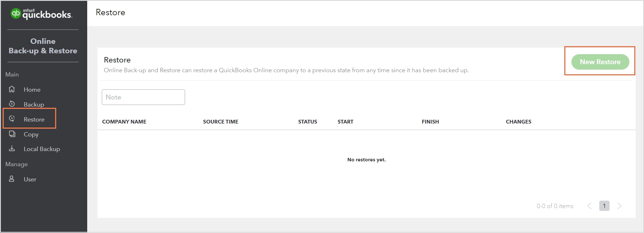This screenshot has width=644, height=233.
Task: Click Online Back-up & Restore heading
Action: click(x=42, y=46)
